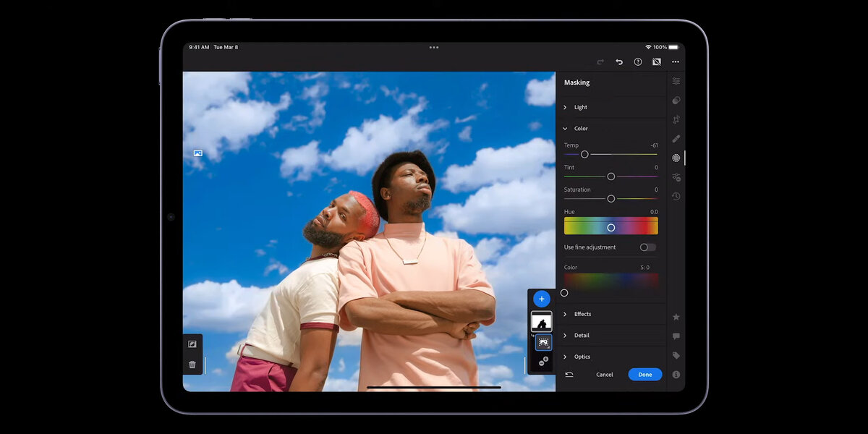Redo the last undone edit

tap(600, 62)
